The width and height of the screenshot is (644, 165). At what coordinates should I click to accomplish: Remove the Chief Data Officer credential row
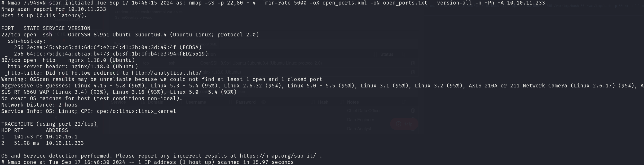[x=413, y=111]
